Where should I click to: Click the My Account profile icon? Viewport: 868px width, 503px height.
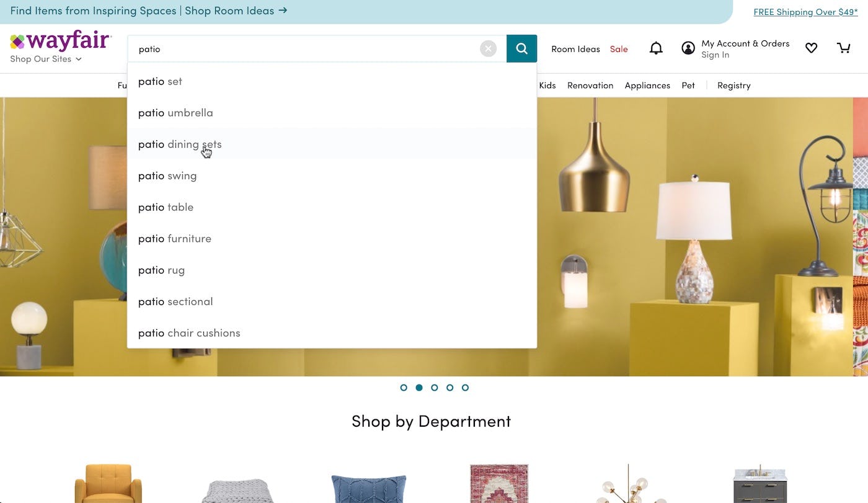[688, 48]
